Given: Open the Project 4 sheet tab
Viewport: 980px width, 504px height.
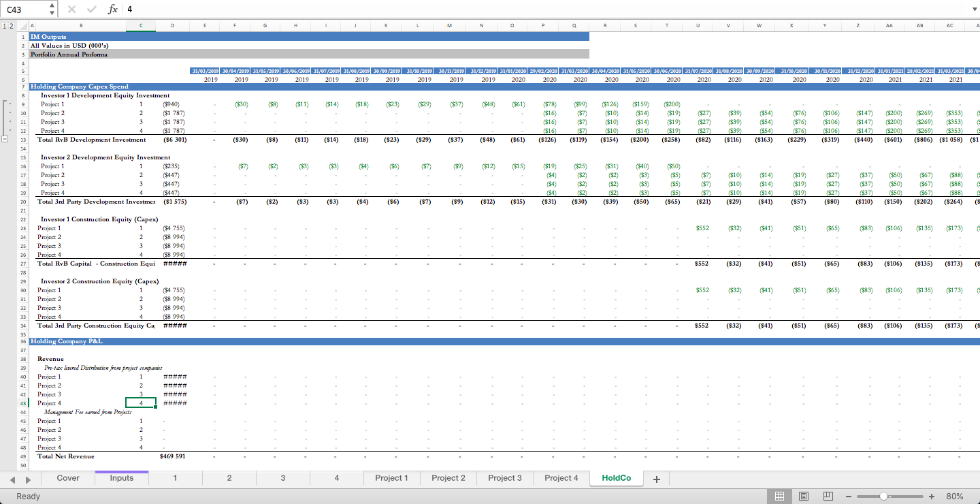Looking at the screenshot, I should tap(561, 478).
